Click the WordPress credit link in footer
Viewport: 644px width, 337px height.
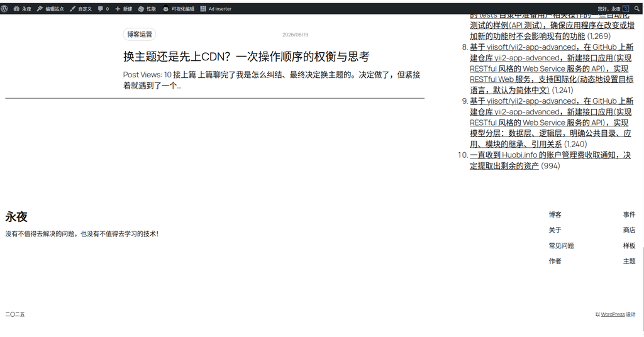coord(613,314)
